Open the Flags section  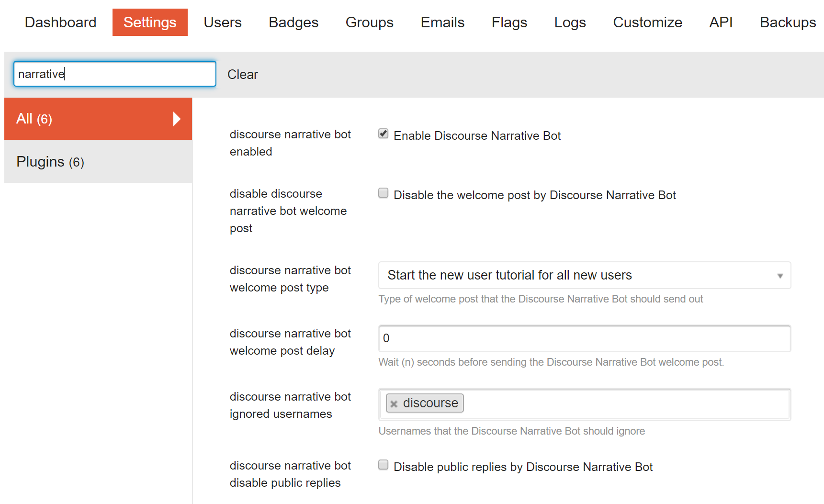[x=509, y=22]
